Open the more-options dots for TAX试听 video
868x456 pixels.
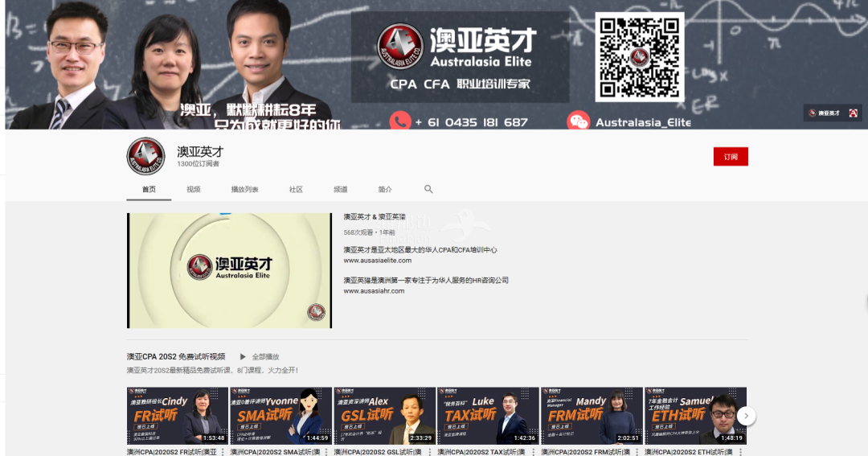534,452
